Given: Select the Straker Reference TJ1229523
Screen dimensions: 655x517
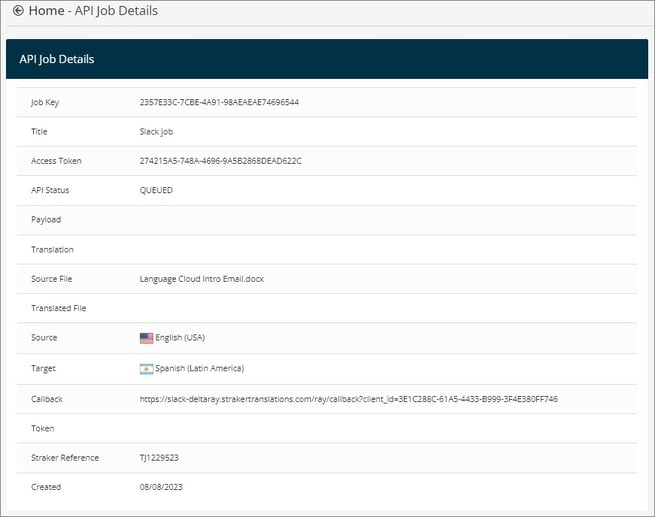Looking at the screenshot, I should 159,458.
